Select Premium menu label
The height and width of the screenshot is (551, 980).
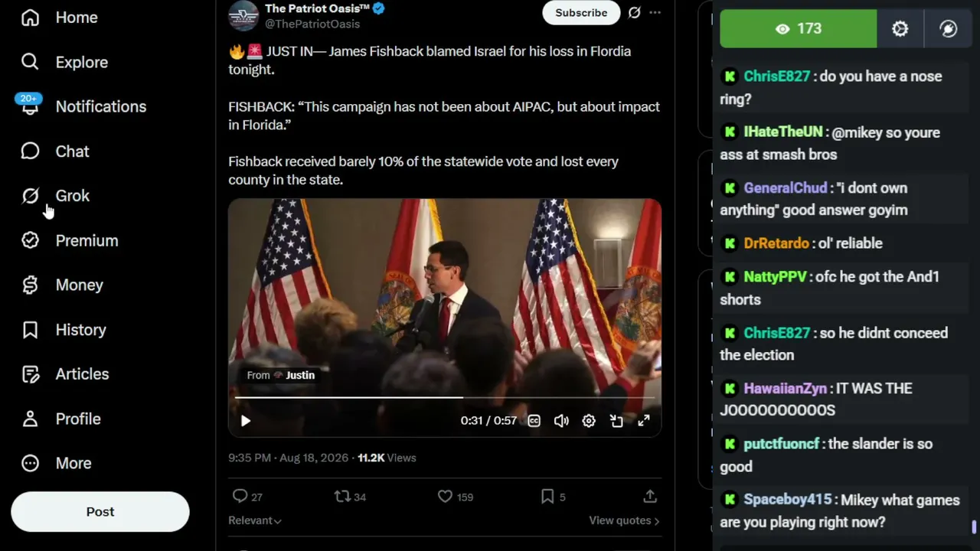point(87,240)
